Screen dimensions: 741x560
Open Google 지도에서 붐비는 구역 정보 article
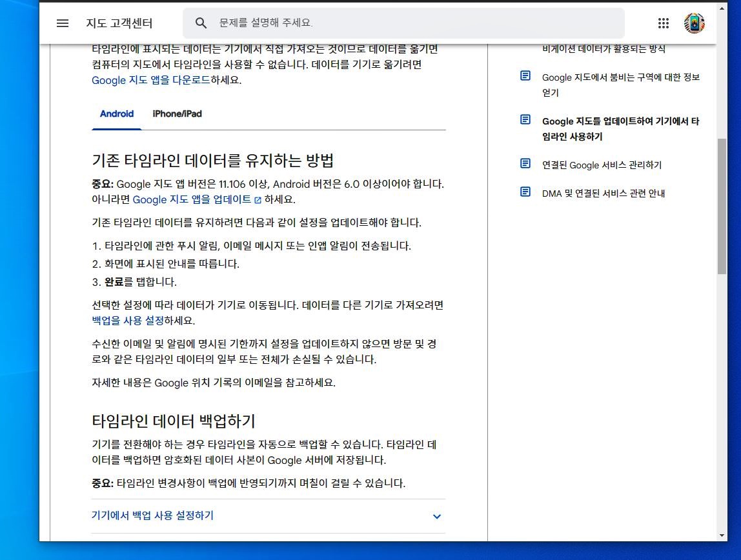[x=620, y=85]
